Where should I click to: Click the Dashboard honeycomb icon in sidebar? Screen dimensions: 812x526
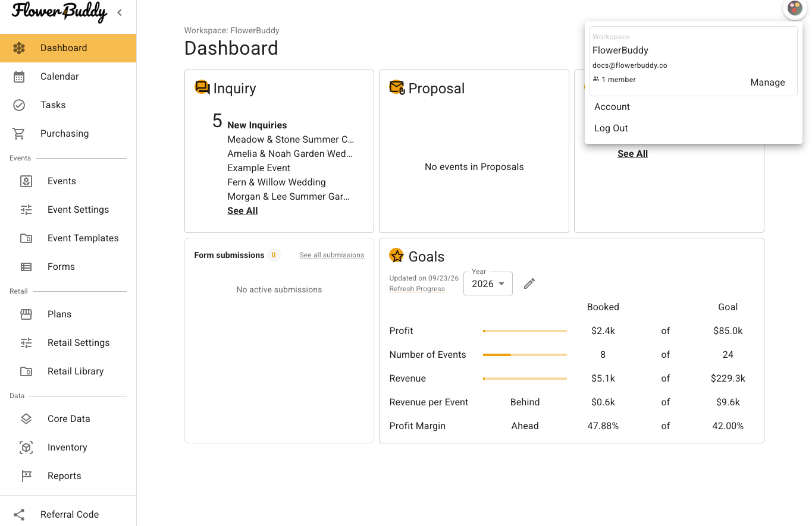click(19, 48)
